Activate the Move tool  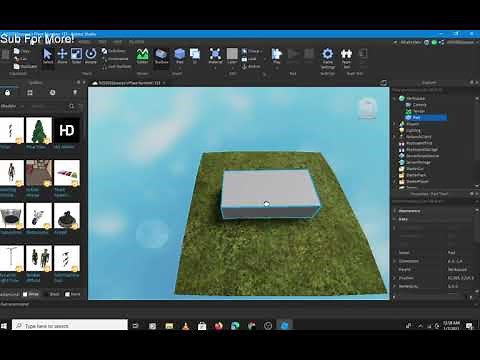(62, 55)
